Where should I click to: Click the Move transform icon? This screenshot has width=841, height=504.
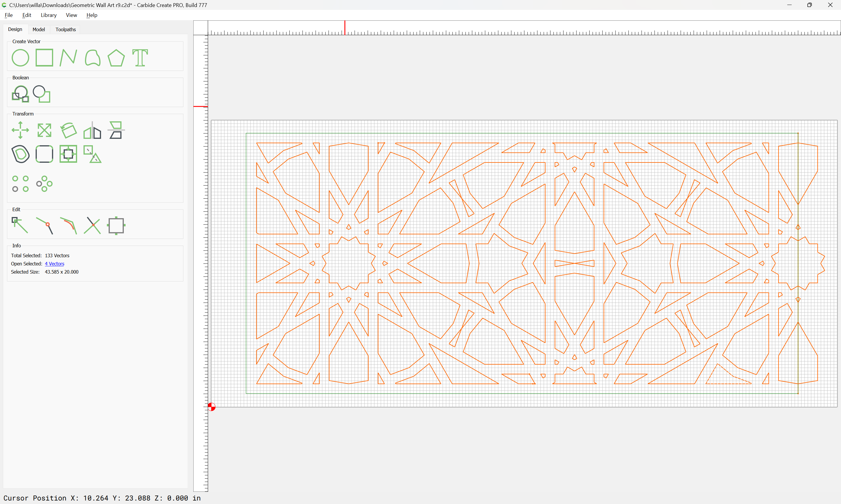pyautogui.click(x=20, y=130)
